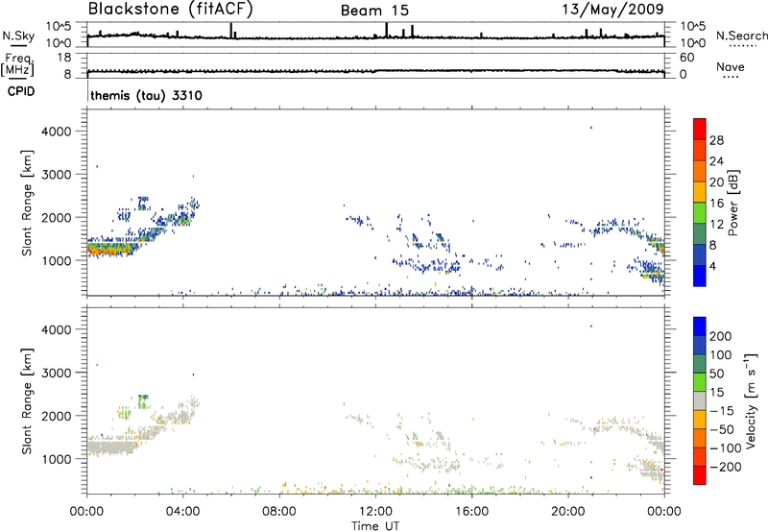768x532 pixels.
Task: Pick the red above-28 dB Power colorbar segment
Action: (700, 129)
